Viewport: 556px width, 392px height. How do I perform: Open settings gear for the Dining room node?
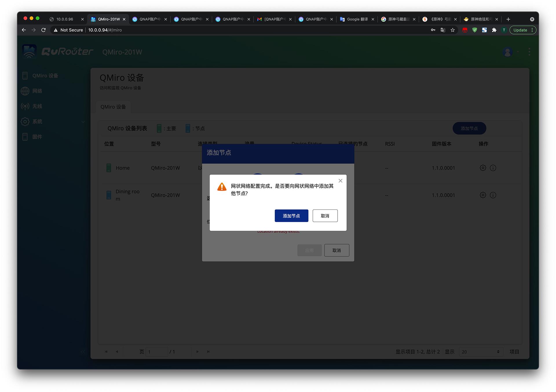pos(483,195)
